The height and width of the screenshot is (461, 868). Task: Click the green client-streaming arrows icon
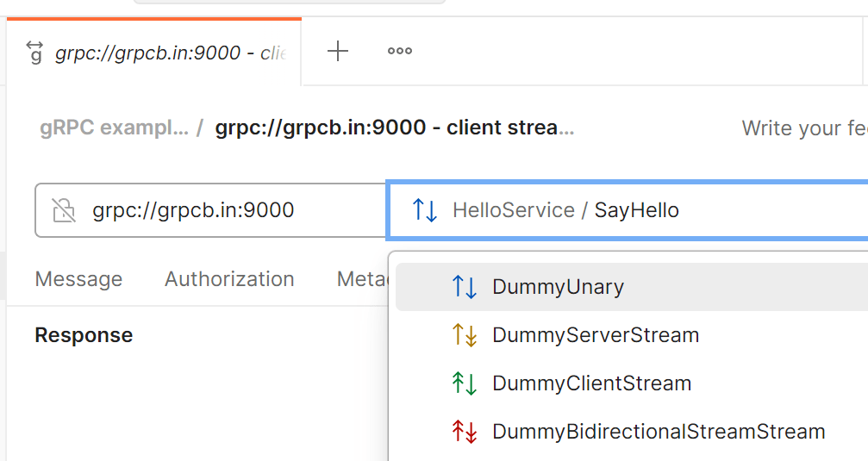(464, 383)
